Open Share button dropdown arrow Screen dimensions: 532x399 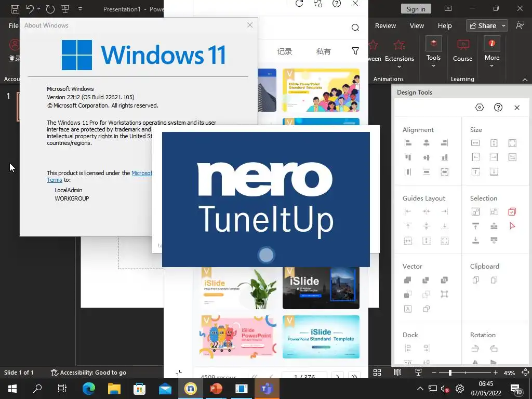504,26
